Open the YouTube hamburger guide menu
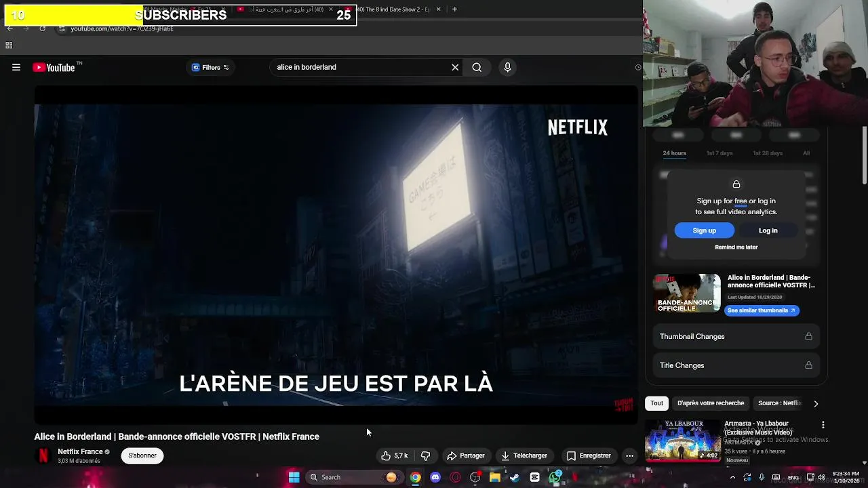The height and width of the screenshot is (488, 868). 16,67
